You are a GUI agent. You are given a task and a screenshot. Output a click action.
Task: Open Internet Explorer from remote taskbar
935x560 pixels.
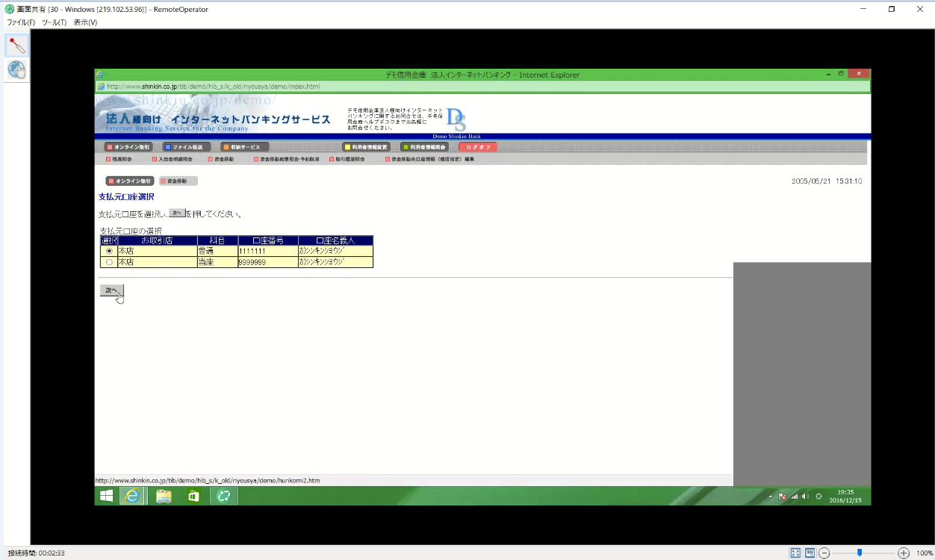[x=132, y=497]
